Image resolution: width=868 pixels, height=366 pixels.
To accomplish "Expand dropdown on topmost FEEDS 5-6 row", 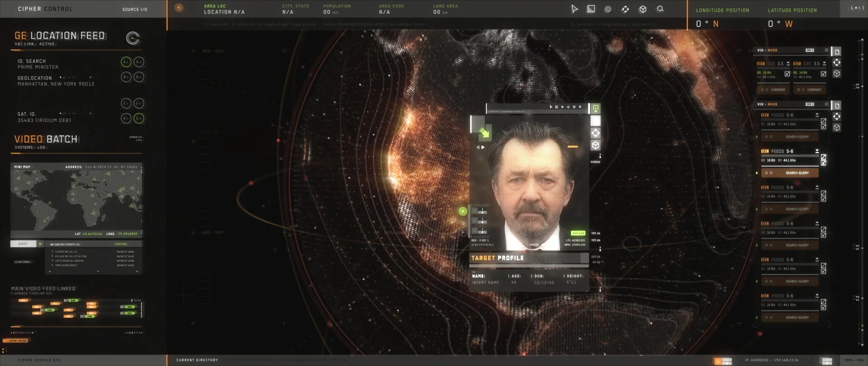I will 817,115.
